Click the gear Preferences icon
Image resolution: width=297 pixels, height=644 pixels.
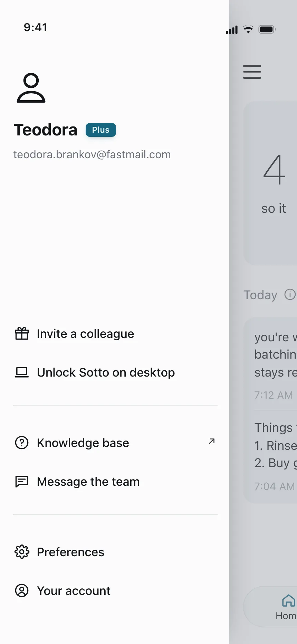pyautogui.click(x=22, y=552)
